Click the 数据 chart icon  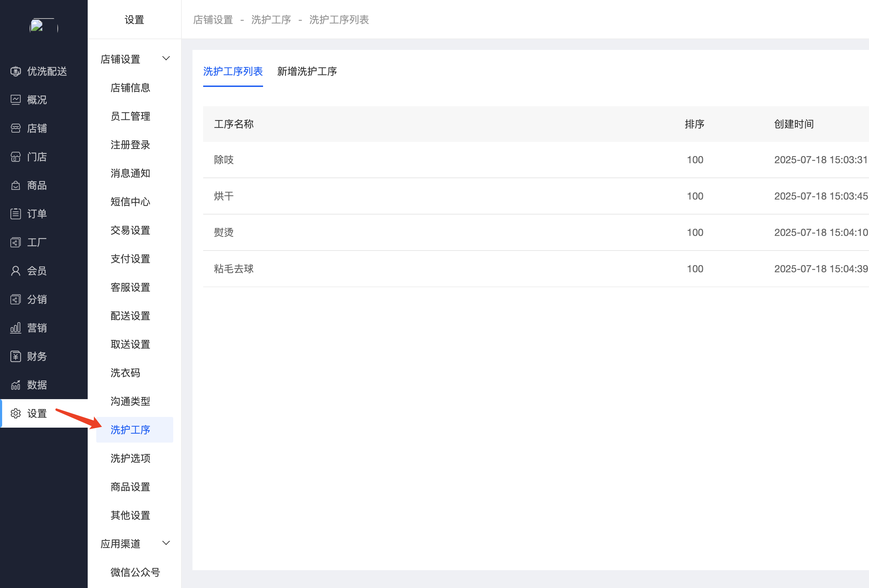tap(15, 385)
